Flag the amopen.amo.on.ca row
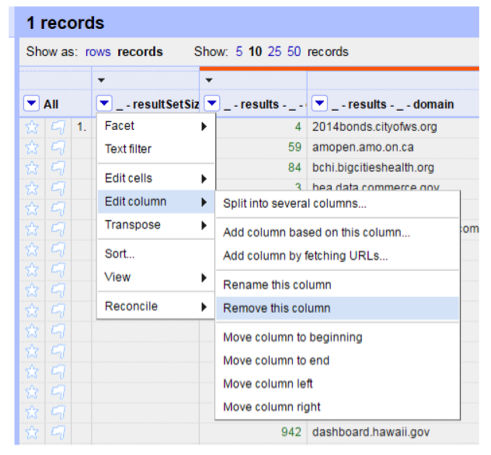This screenshot has width=491, height=455. coord(58,147)
